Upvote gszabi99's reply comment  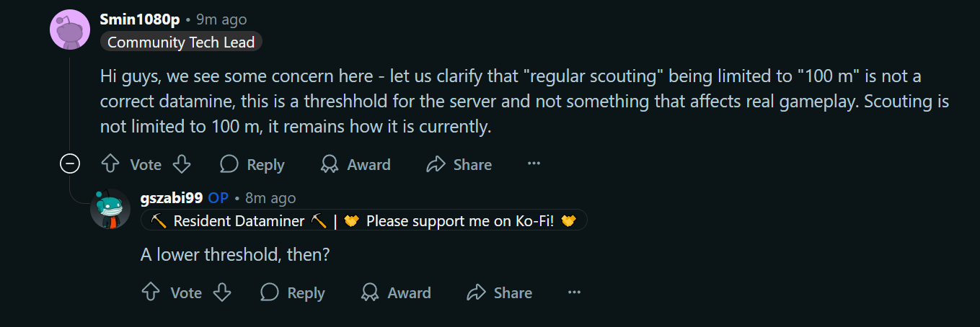click(151, 292)
